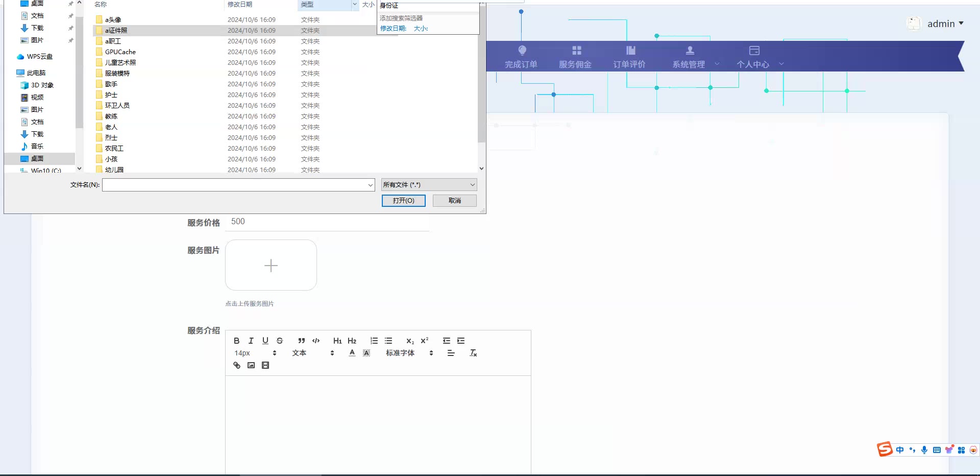Insert an image in the editor

pos(251,365)
